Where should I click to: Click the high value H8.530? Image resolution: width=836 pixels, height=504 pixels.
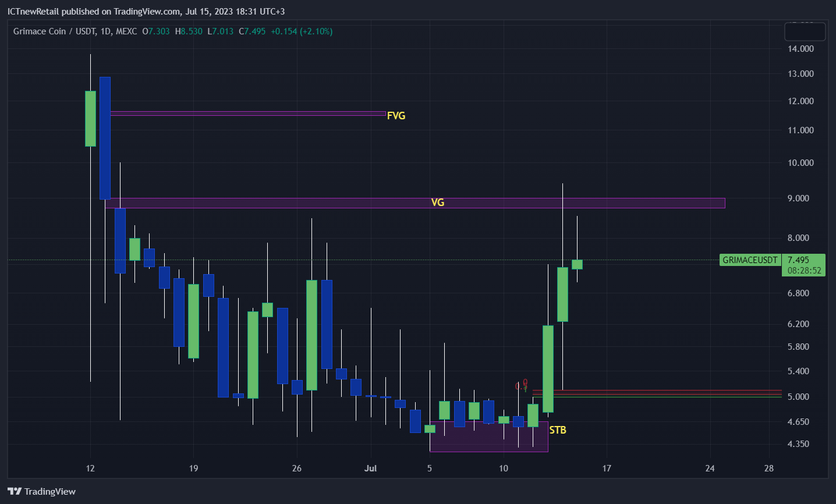189,31
